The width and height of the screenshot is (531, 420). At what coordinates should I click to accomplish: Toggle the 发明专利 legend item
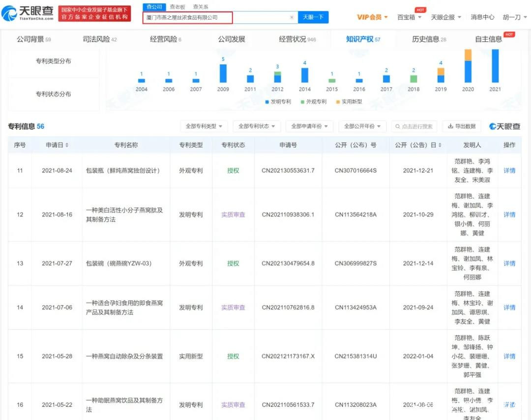point(278,102)
